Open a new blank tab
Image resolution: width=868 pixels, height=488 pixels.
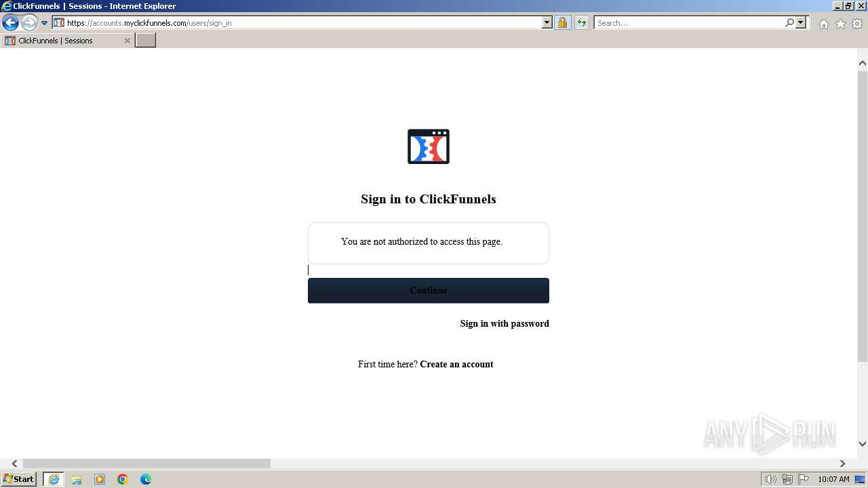145,40
